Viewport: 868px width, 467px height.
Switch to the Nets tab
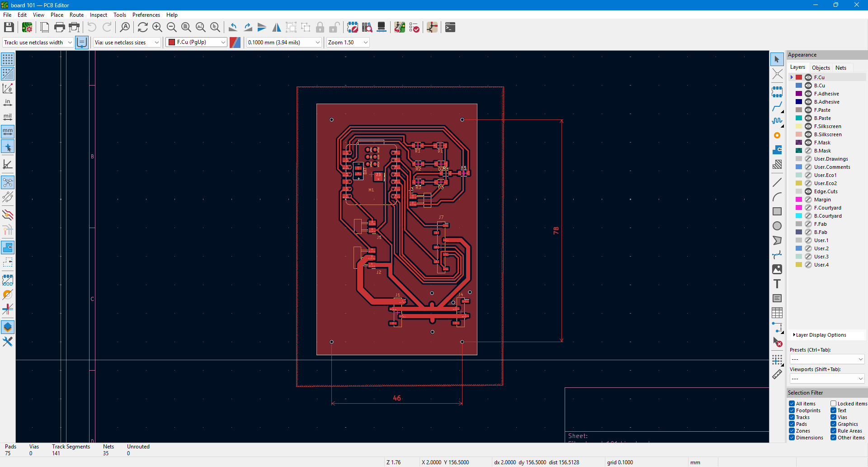[841, 68]
